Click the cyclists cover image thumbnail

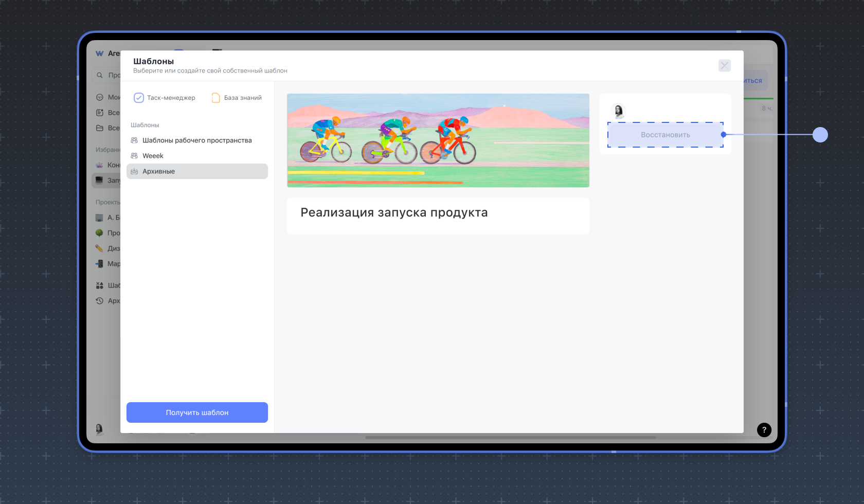click(438, 140)
